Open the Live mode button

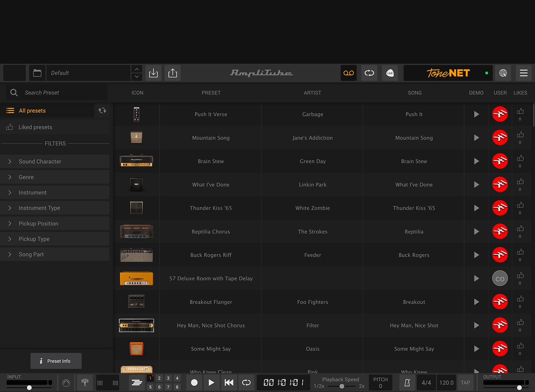click(x=390, y=73)
